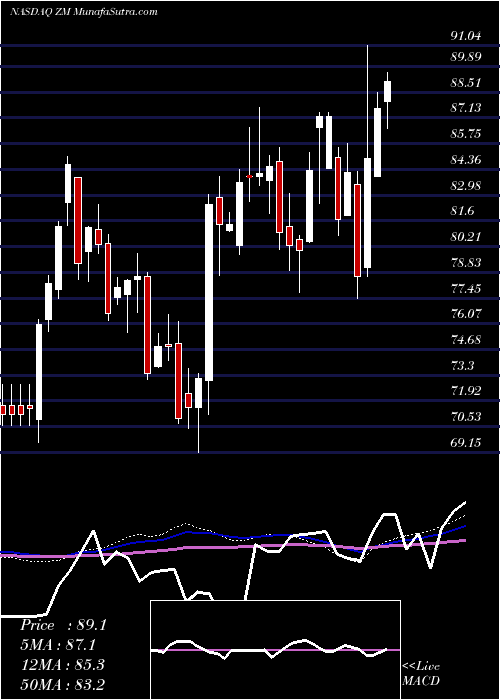Click the 5MA : 87.1 readout

(58, 645)
